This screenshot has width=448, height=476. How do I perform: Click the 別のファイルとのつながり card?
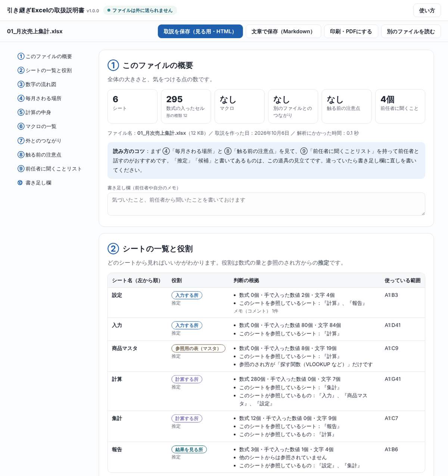click(293, 106)
